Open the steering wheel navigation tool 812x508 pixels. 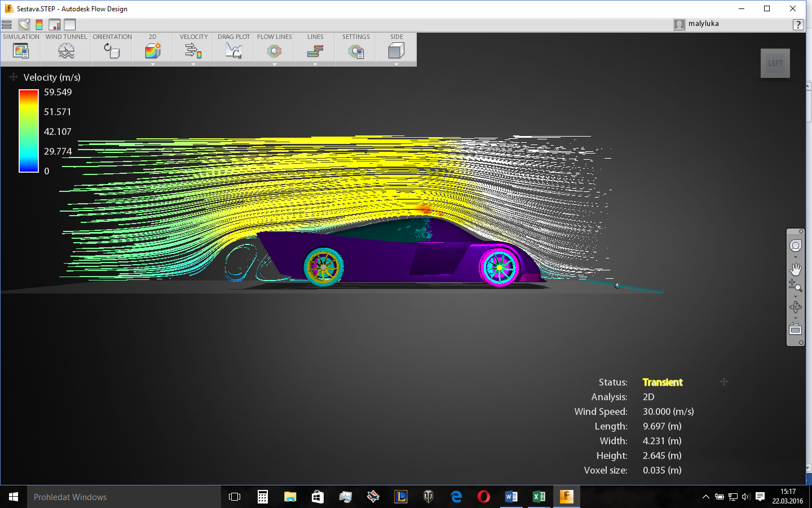click(x=796, y=246)
